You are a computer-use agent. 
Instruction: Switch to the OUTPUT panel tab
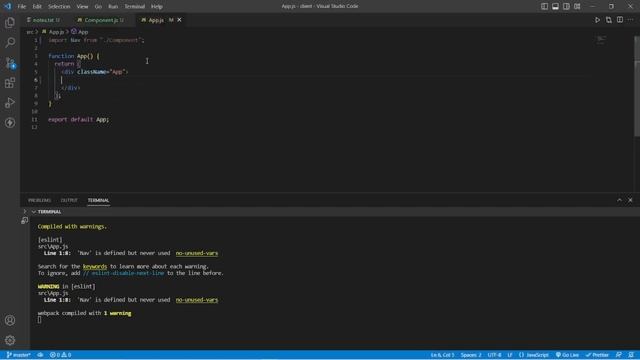pos(69,200)
